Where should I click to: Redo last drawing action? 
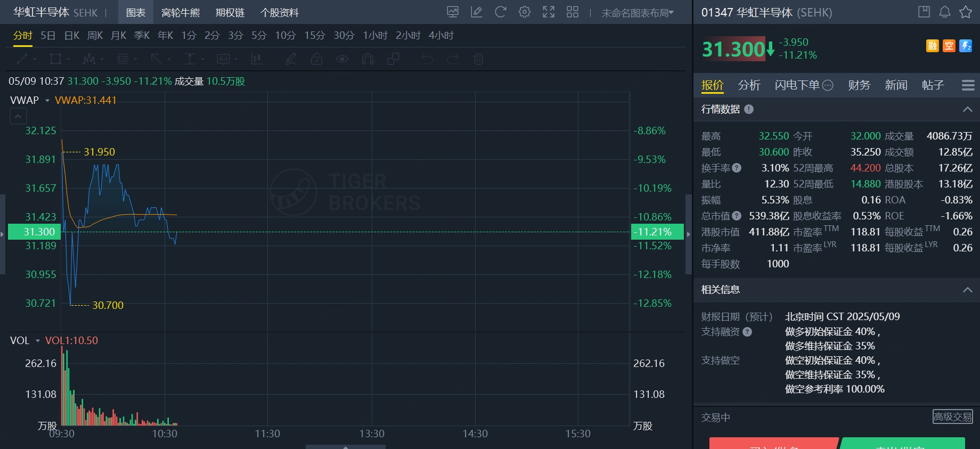pos(453,59)
